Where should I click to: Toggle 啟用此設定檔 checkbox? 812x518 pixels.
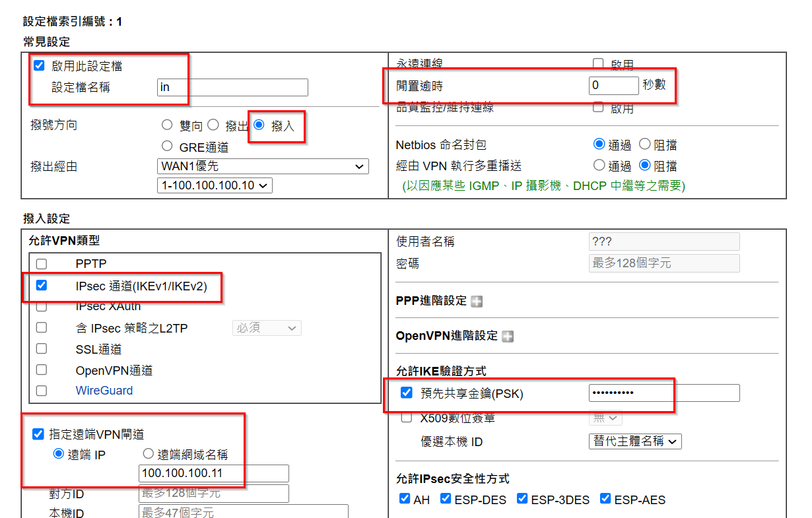(x=39, y=66)
